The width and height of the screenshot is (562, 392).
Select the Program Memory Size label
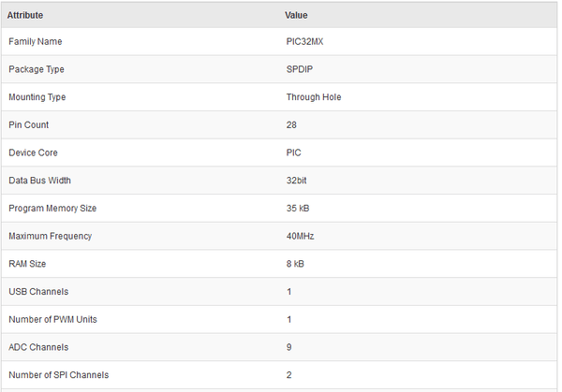[52, 209]
